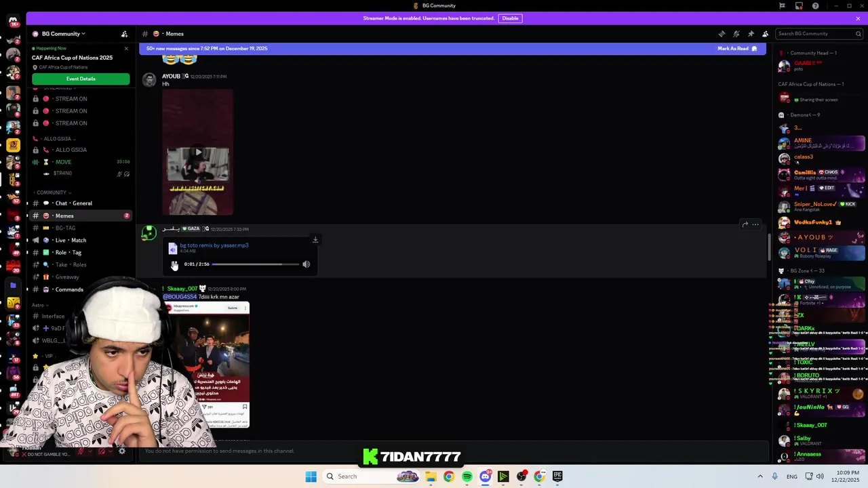Open Event Details
868x488 pixels.
point(81,79)
